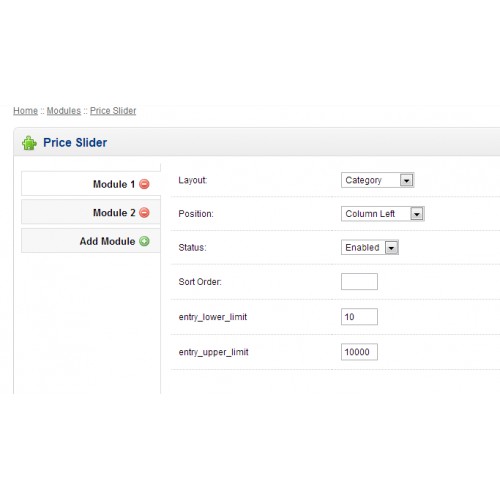500x500 pixels.
Task: Click the green puzzle piece module icon
Action: [29, 143]
